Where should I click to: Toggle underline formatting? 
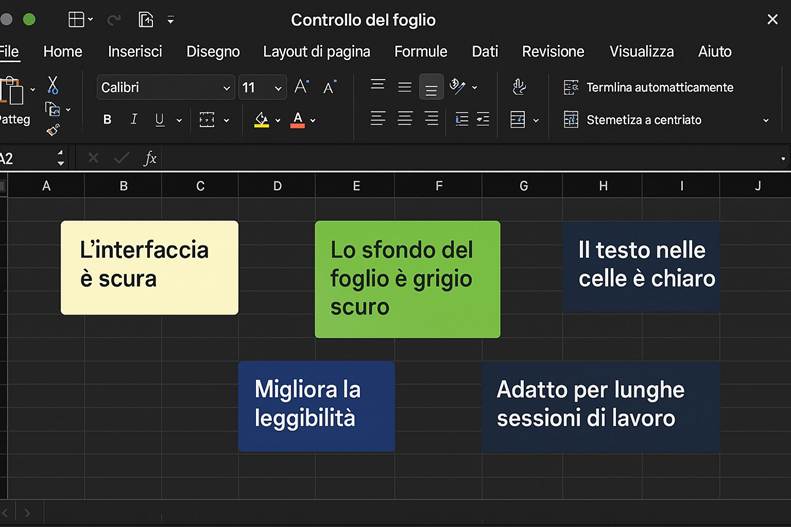point(159,120)
